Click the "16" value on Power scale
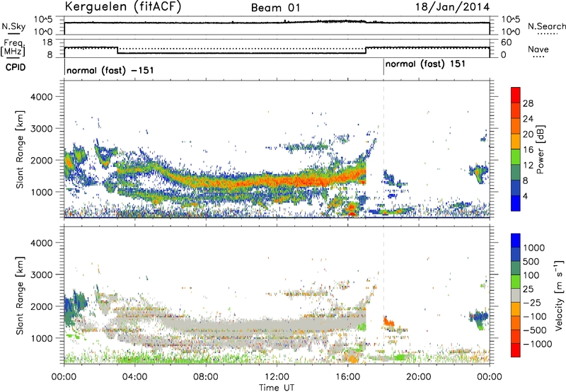 (x=528, y=149)
